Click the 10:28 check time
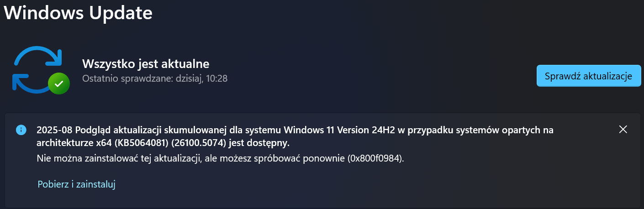Viewport: 644px width, 209px height. (x=217, y=78)
